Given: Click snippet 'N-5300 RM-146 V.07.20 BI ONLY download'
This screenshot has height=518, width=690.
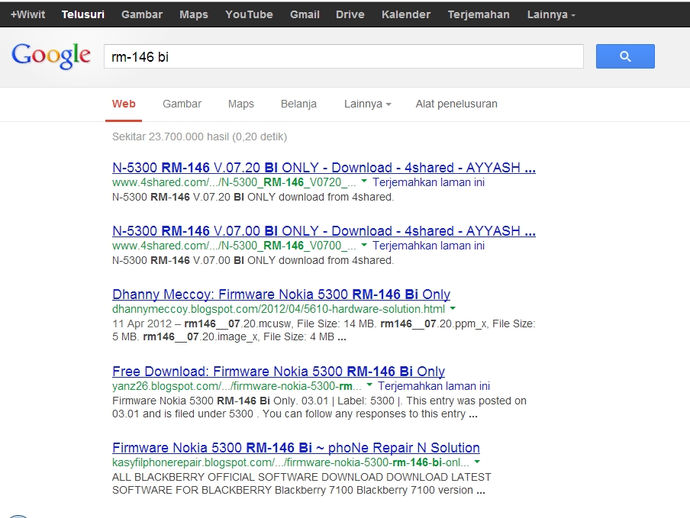Looking at the screenshot, I should point(253,197).
